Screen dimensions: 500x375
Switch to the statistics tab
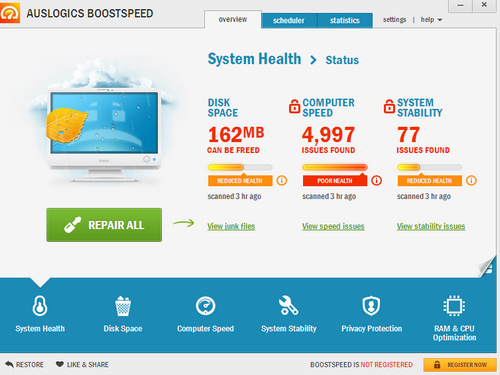point(345,20)
